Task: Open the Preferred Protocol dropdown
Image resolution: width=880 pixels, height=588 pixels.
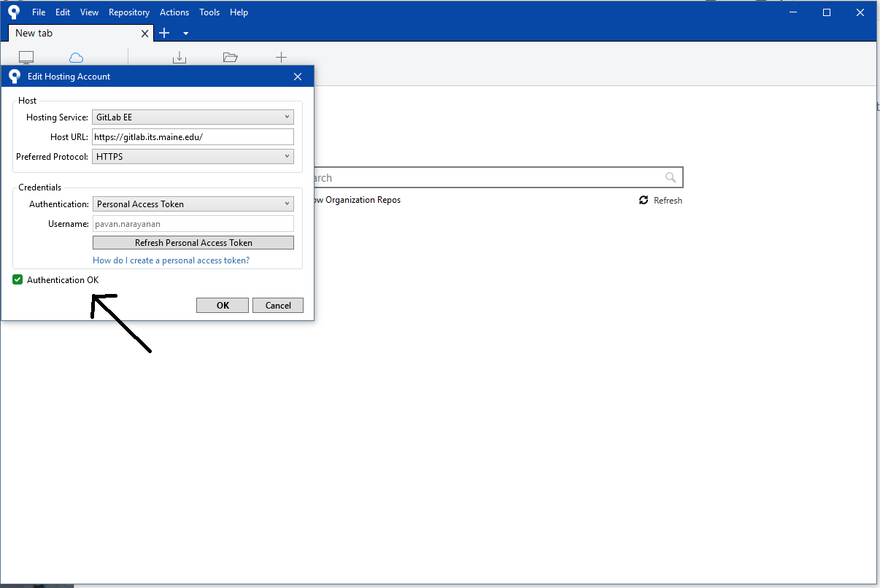Action: tap(193, 156)
